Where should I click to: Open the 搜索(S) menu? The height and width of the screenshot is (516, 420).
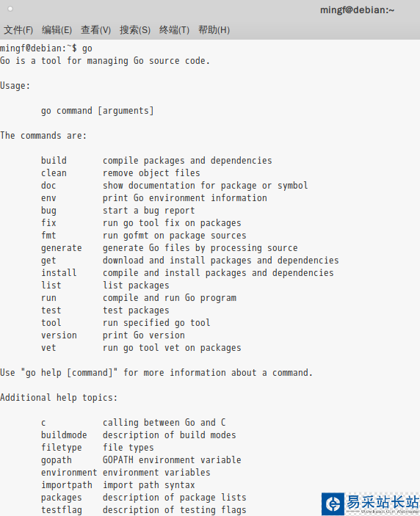[135, 30]
